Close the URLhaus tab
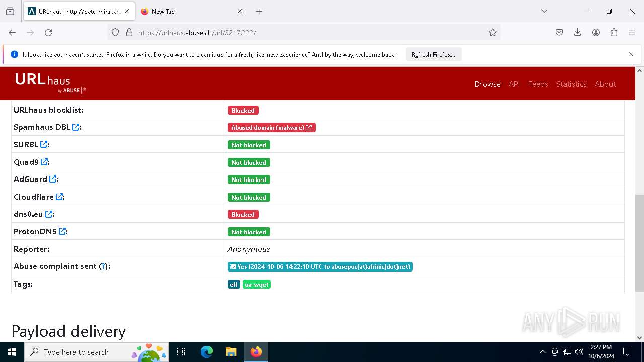 click(127, 11)
